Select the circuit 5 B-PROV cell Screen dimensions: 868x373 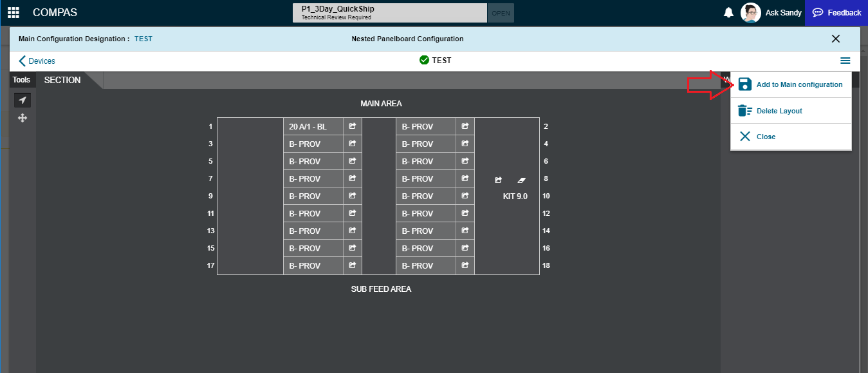coord(313,160)
